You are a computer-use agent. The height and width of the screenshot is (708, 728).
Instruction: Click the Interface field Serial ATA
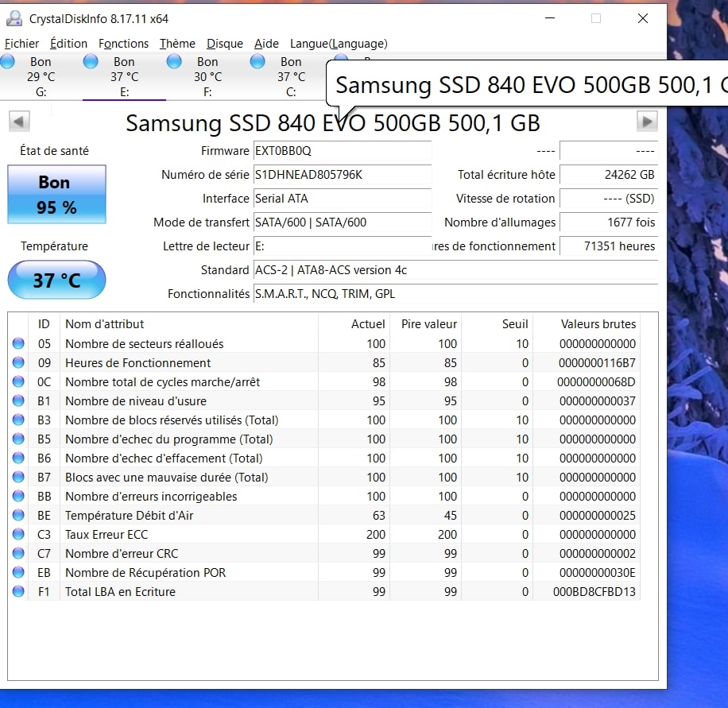coord(343,199)
